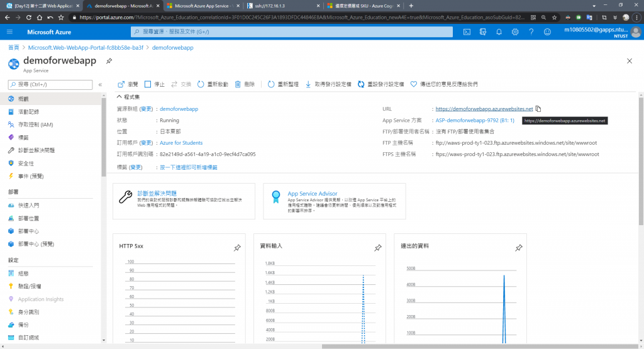Pin the HTTP 5xx chart
Image resolution: width=644 pixels, height=349 pixels.
237,248
